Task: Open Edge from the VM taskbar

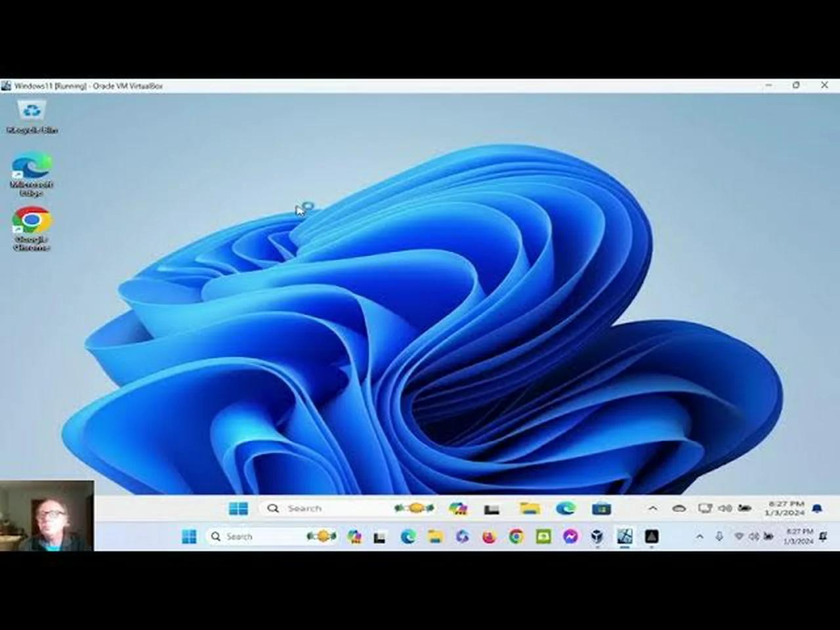Action: coord(566,509)
